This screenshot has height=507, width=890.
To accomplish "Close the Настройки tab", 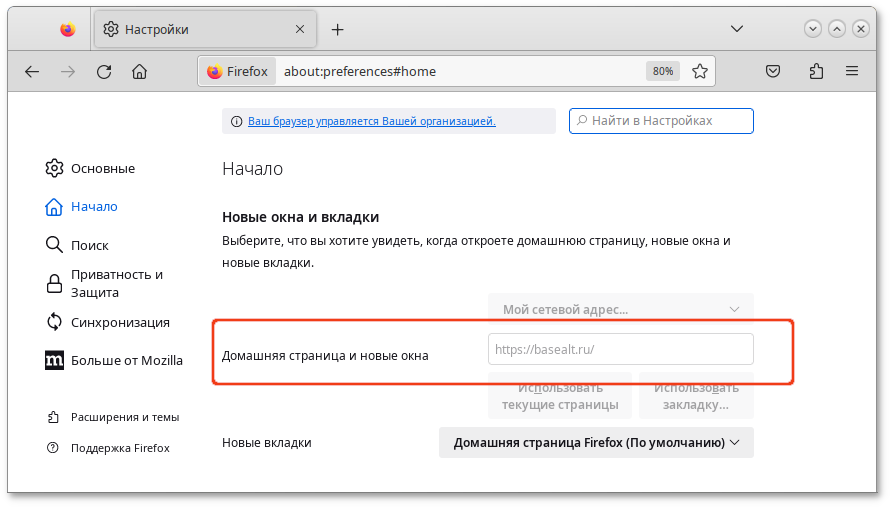I will pyautogui.click(x=300, y=29).
